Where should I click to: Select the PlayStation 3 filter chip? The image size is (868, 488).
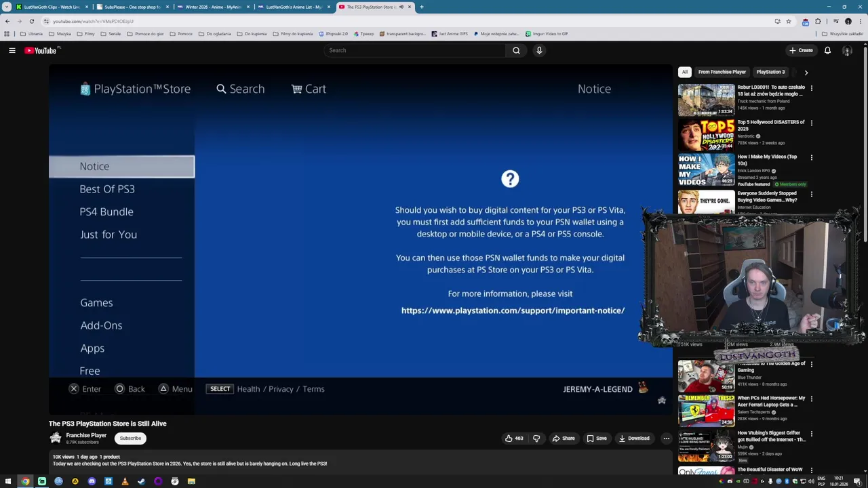point(770,72)
